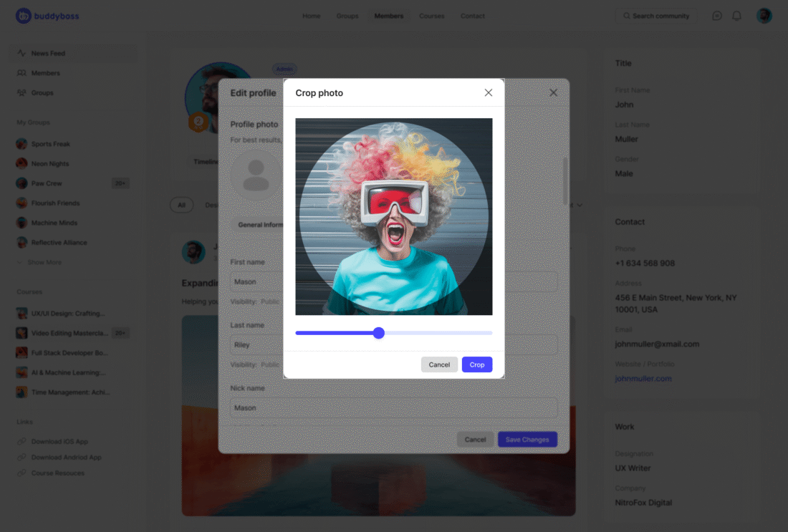Open Groups from the left sidebar
The image size is (788, 532).
(x=42, y=93)
